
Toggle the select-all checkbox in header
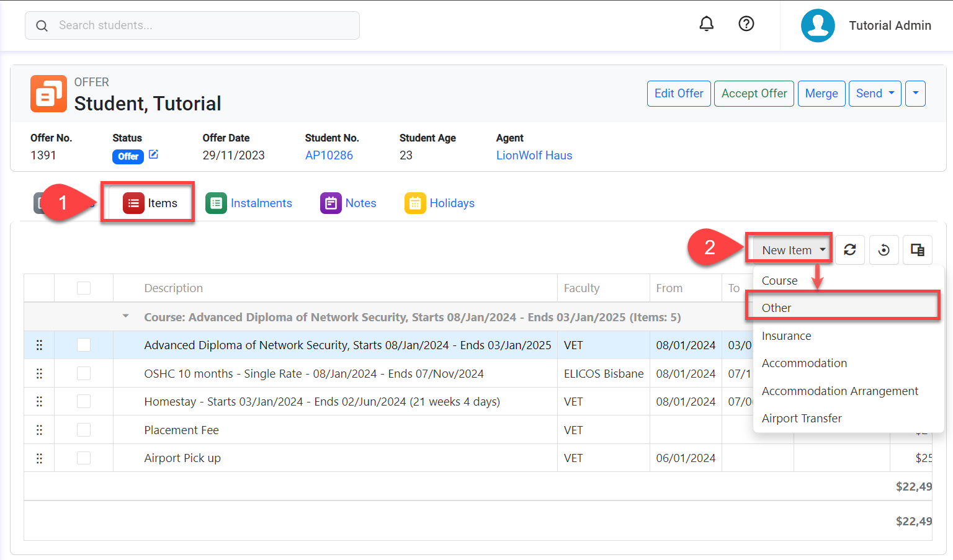[84, 288]
